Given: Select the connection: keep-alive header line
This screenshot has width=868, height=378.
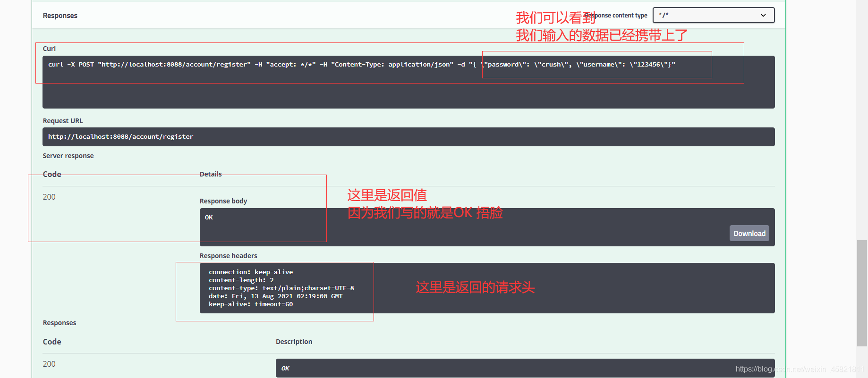Looking at the screenshot, I should pos(251,272).
